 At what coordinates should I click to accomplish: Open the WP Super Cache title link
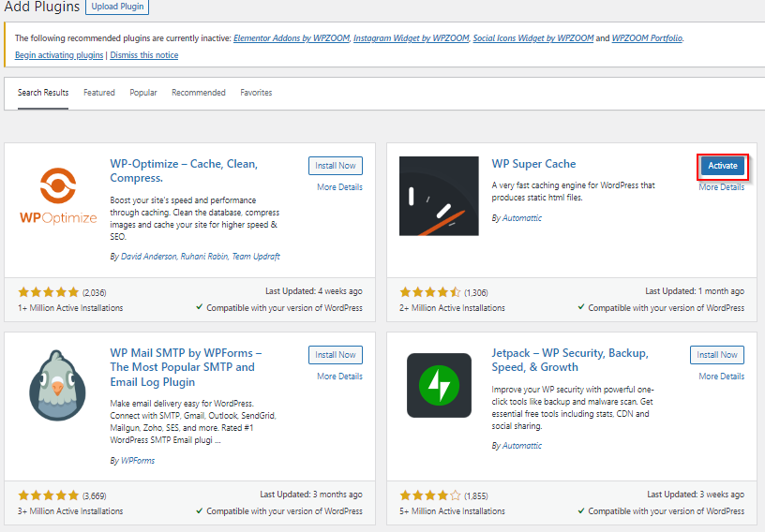point(533,164)
